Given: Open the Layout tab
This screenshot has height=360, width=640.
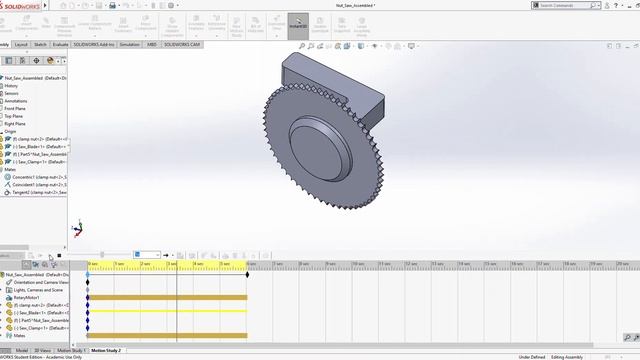Looking at the screenshot, I should click(21, 44).
